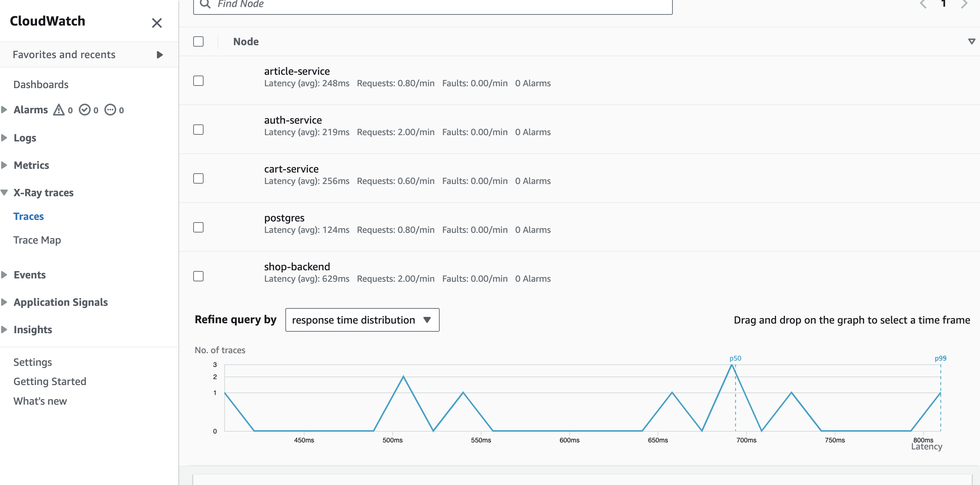Screen dimensions: 980x485
Task: Collapse the X-Ray traces section
Action: [x=4, y=192]
